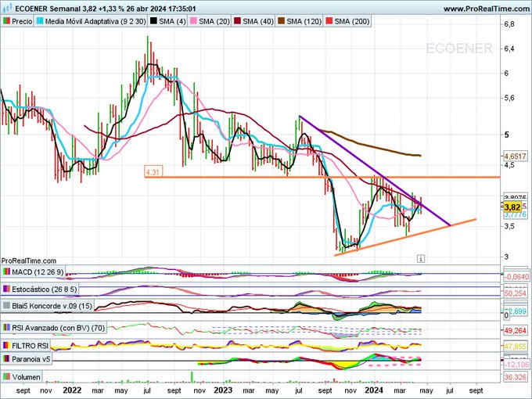
Task: Click the SMA (20) pink swatch
Action: 193,21
